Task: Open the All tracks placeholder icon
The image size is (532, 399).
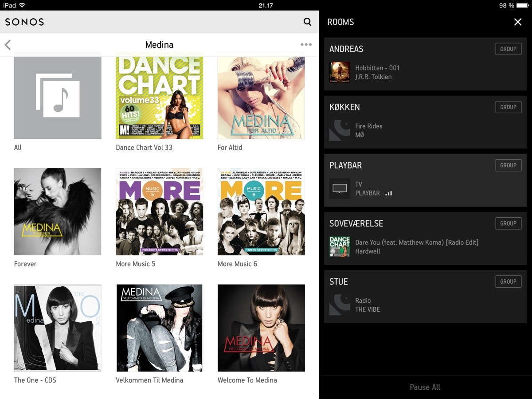Action: tap(58, 96)
